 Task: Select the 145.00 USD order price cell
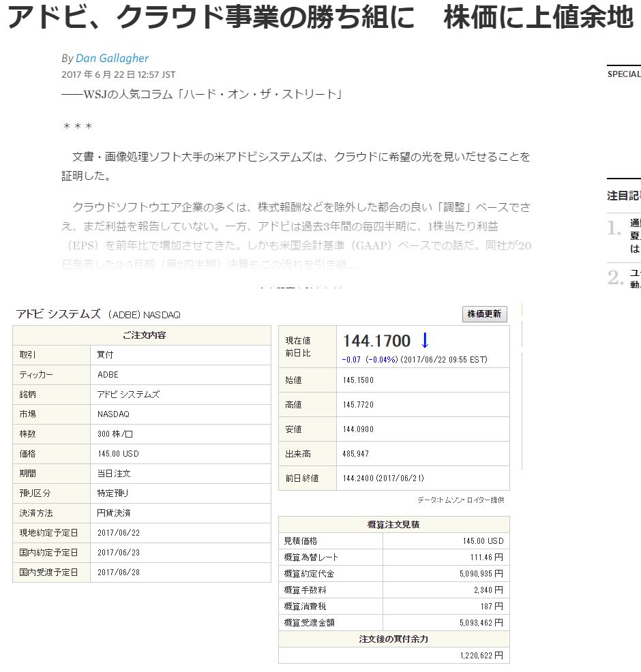[x=118, y=453]
